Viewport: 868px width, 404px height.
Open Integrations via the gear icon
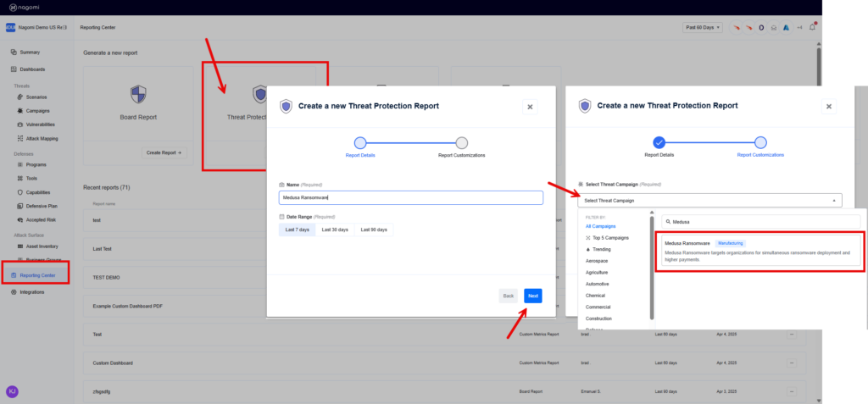[14, 291]
